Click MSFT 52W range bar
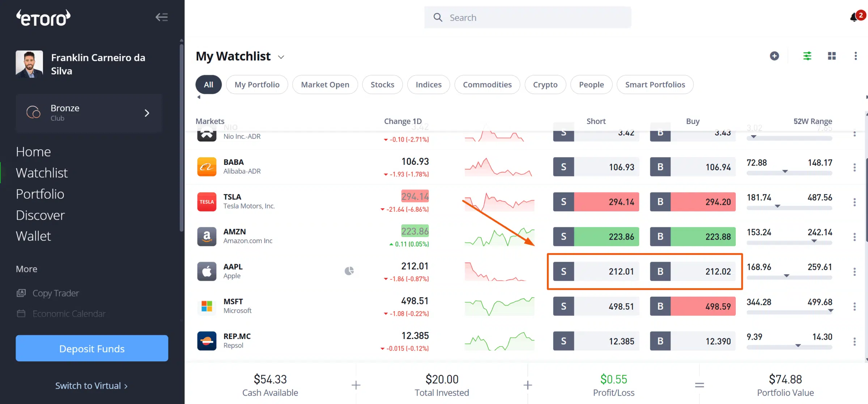This screenshot has height=404, width=868. (x=790, y=312)
